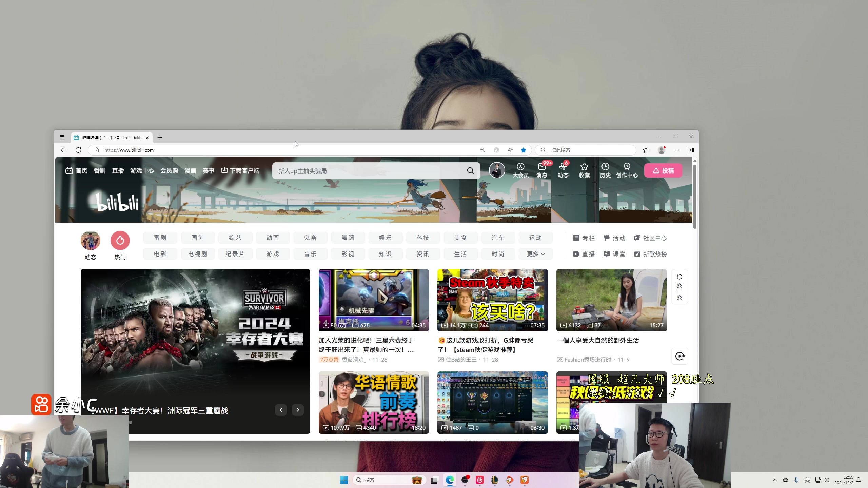Go to previous carousel slide arrow
Screen dimensions: 868x488
tap(281, 410)
